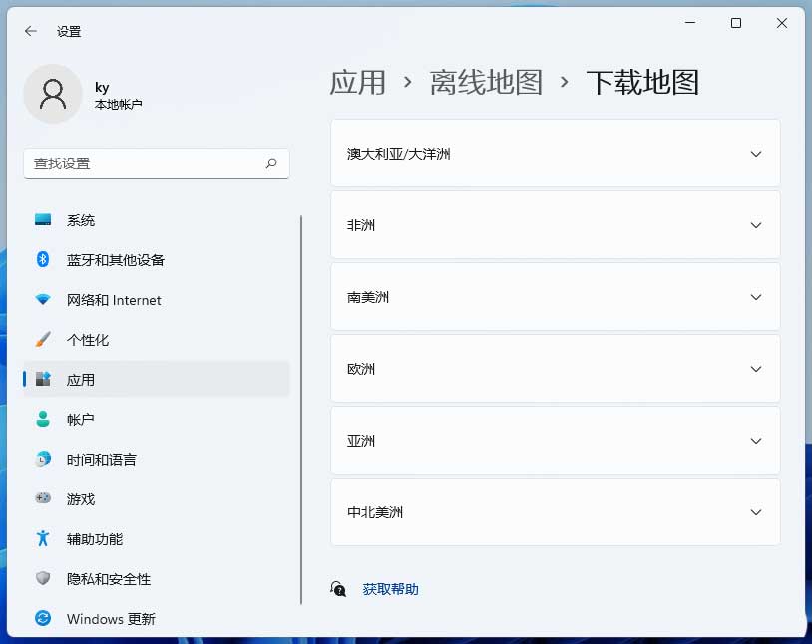Click the back arrow in Settings header

point(31,31)
